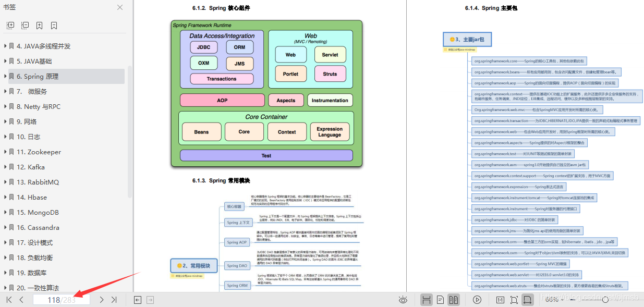Screen dimensions: 644x307
Task: Jump to the last page
Action: coord(114,300)
